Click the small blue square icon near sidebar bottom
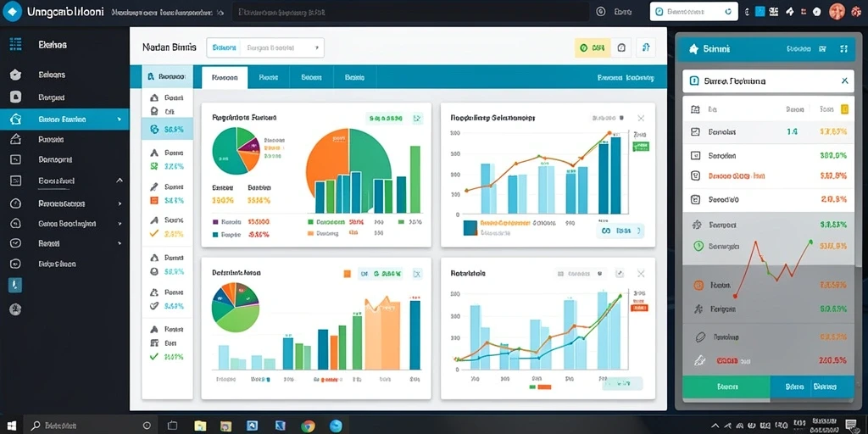Viewport: 868px width, 434px height. [15, 285]
